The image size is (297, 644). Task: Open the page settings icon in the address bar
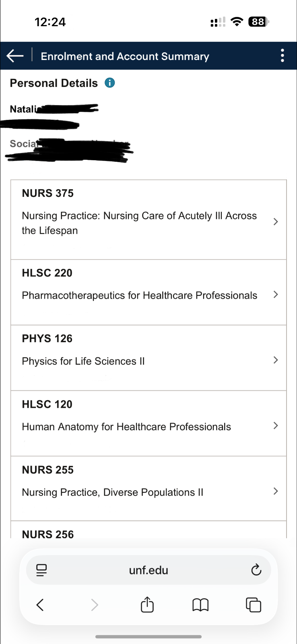(41, 570)
